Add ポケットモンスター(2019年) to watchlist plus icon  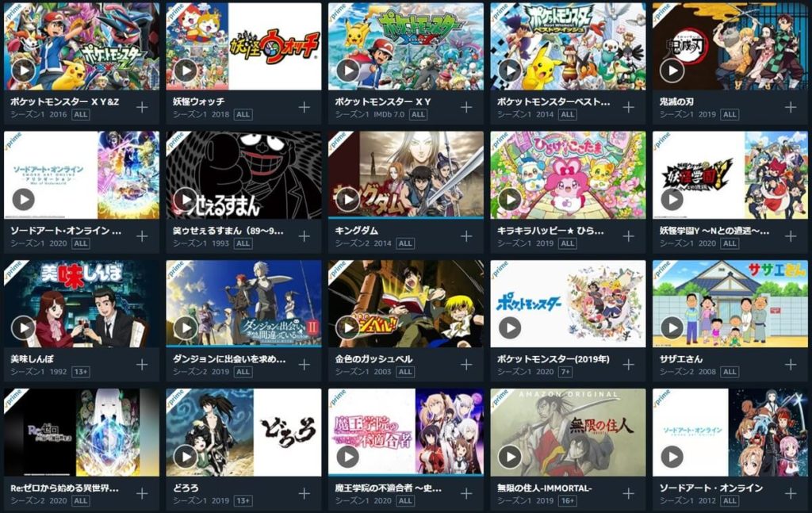click(x=629, y=365)
